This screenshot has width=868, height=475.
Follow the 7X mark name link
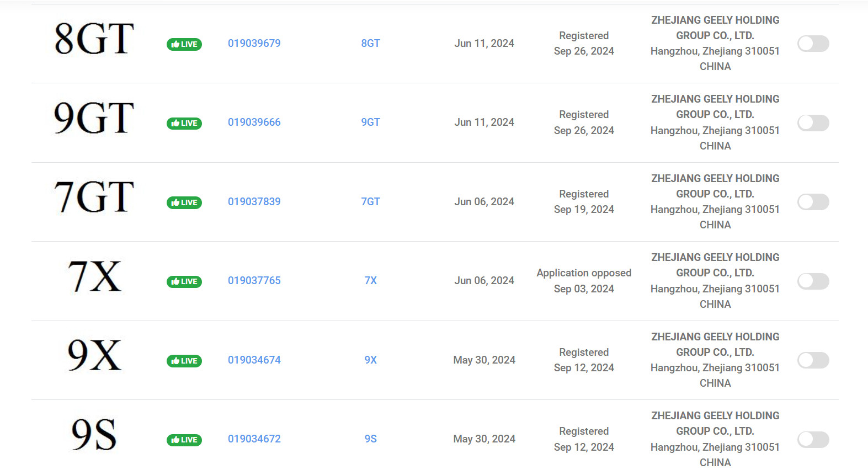click(371, 280)
